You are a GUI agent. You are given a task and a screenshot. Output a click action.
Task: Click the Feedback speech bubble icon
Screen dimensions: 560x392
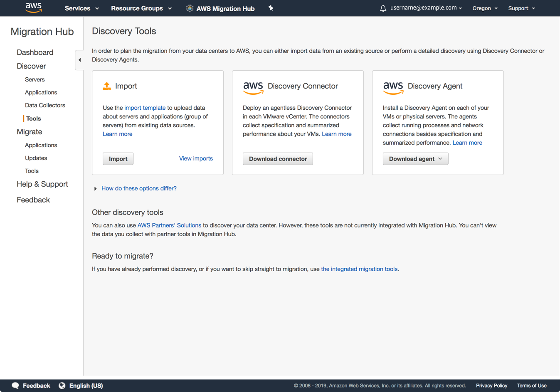(x=15, y=386)
